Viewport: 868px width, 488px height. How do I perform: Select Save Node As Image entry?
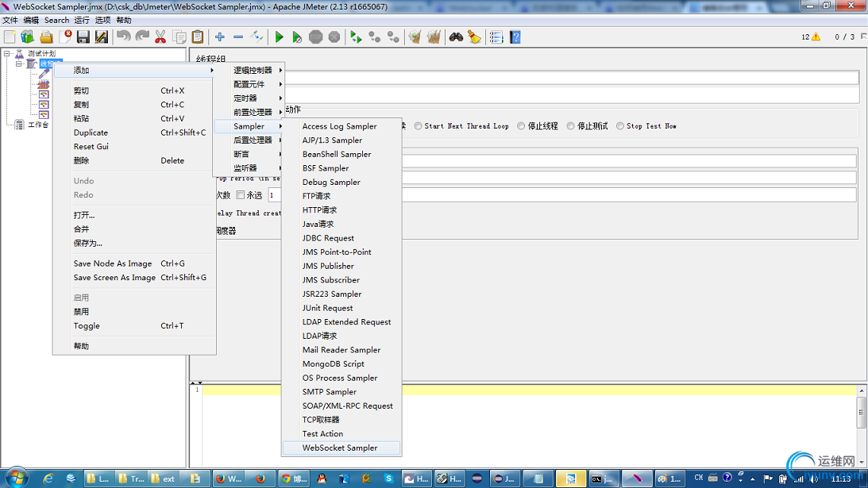[134, 263]
